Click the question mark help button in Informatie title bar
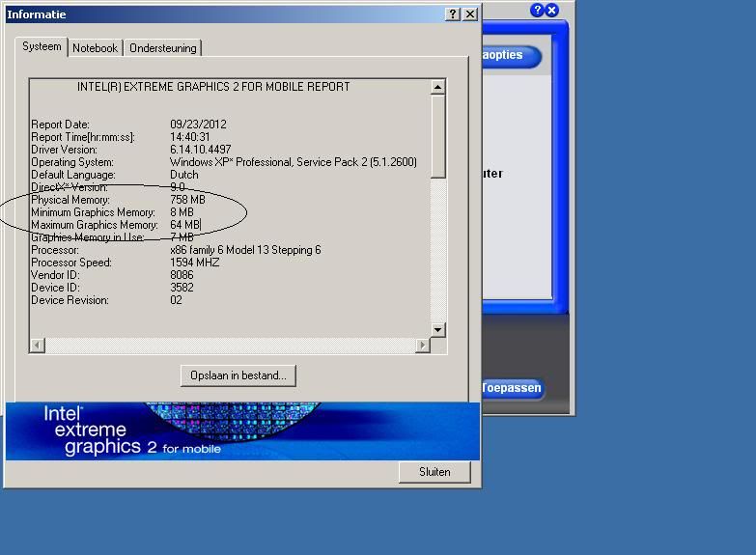This screenshot has width=756, height=555. click(x=453, y=14)
